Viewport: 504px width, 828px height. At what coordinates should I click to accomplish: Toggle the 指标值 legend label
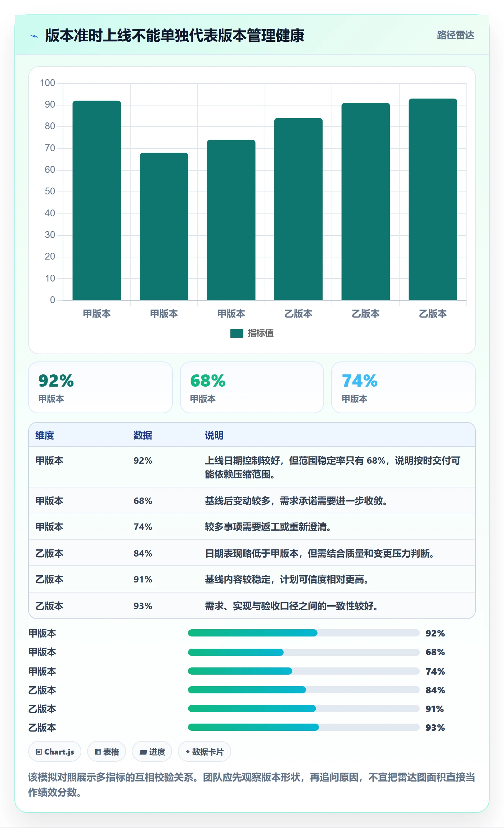pyautogui.click(x=261, y=333)
